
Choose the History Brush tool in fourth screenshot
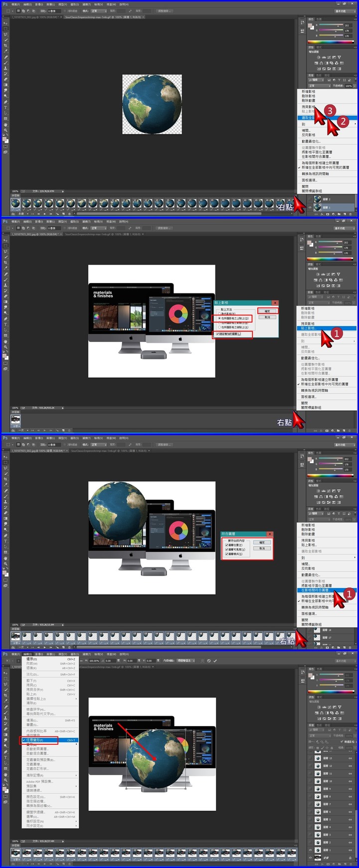tap(5, 723)
